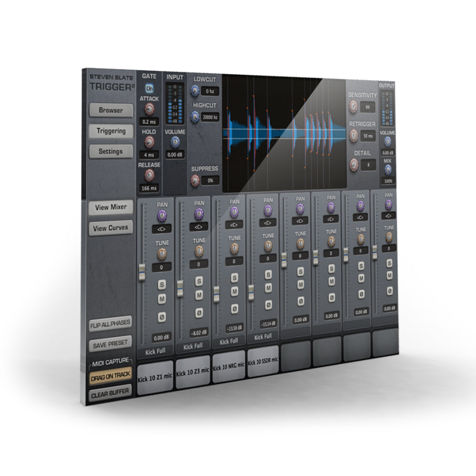Toggle the Gate On switch
The height and width of the screenshot is (476, 476).
[x=149, y=89]
